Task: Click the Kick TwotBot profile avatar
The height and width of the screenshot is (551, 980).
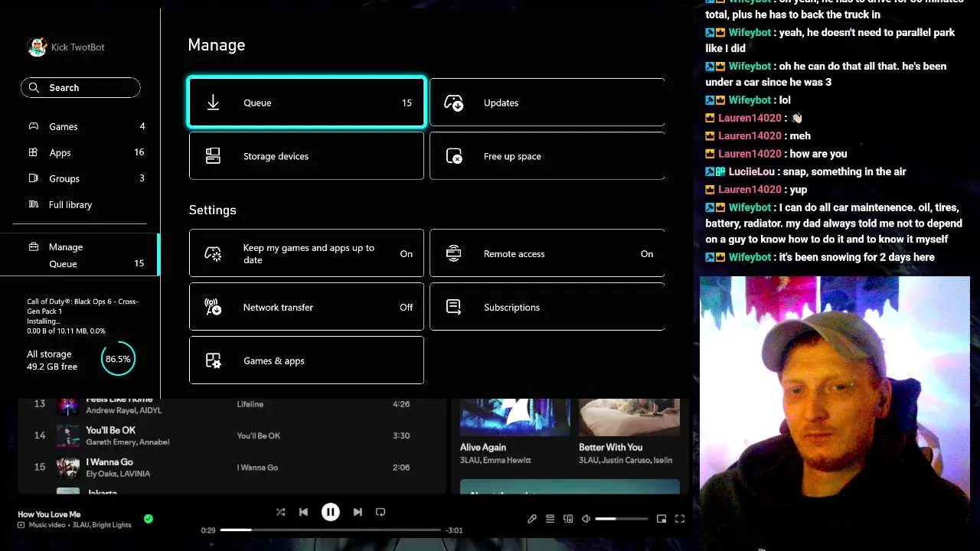Action: coord(37,47)
